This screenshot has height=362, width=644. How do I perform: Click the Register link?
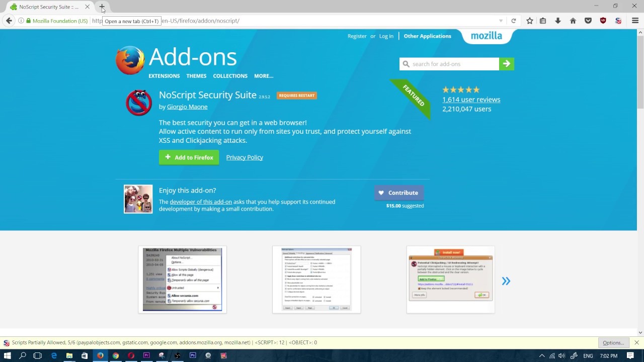(357, 36)
